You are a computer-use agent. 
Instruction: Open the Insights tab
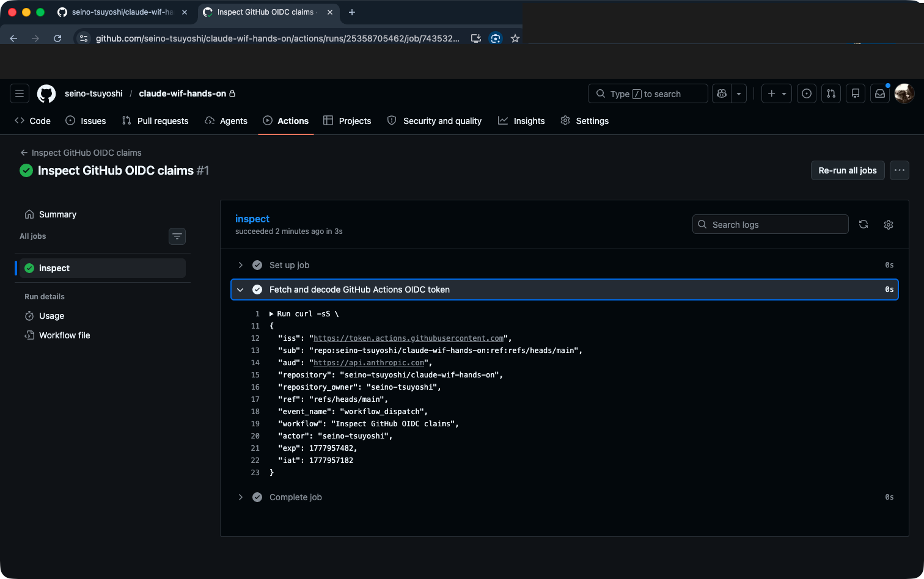521,121
